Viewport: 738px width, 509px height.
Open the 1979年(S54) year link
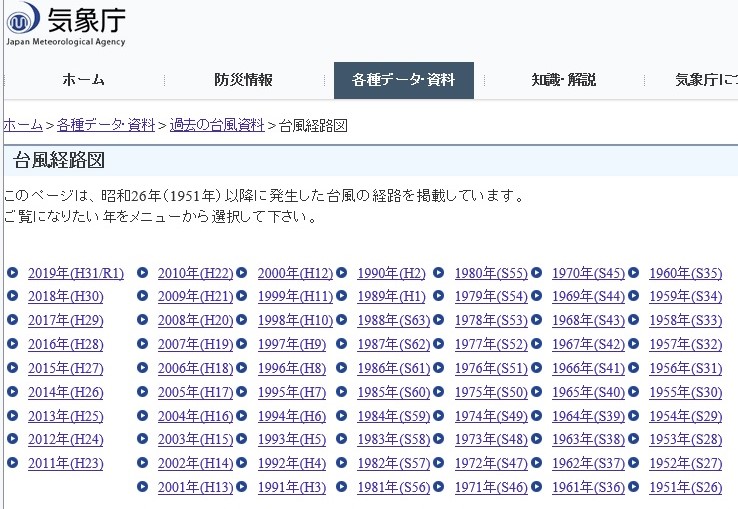click(491, 297)
